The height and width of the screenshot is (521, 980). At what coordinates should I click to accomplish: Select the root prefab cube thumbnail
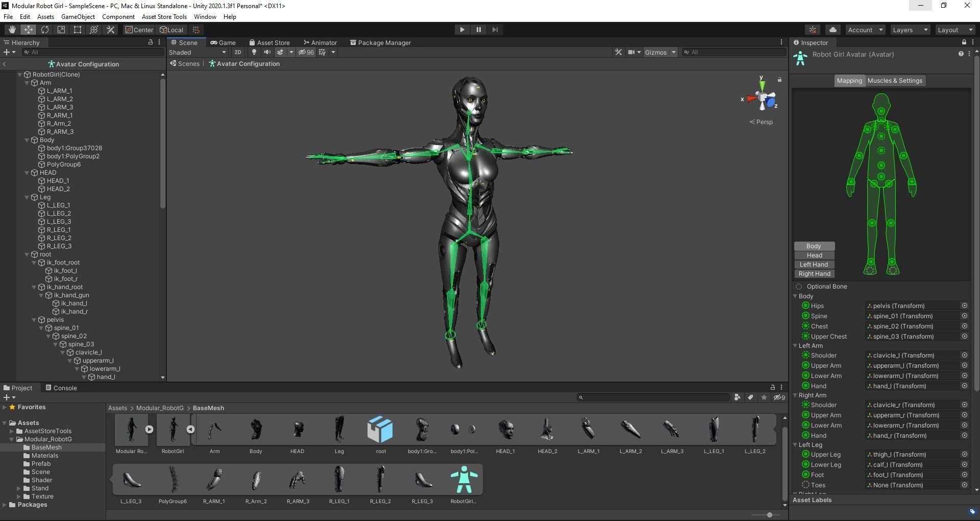point(381,429)
